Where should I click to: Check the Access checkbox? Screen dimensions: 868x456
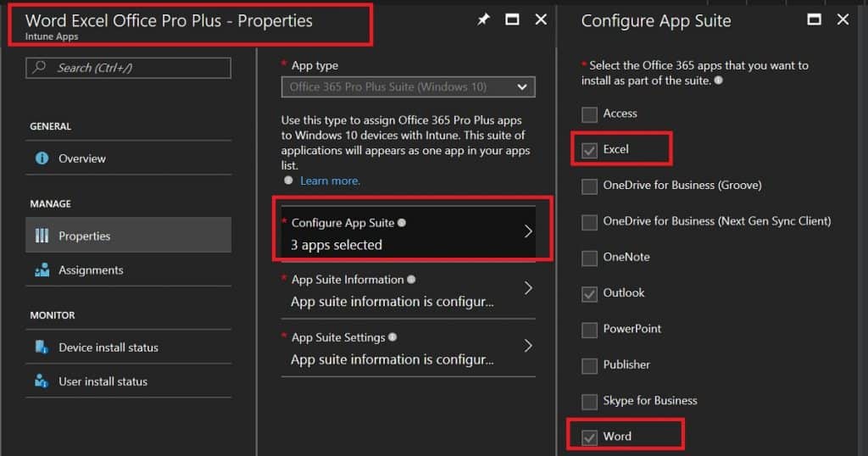tap(590, 114)
